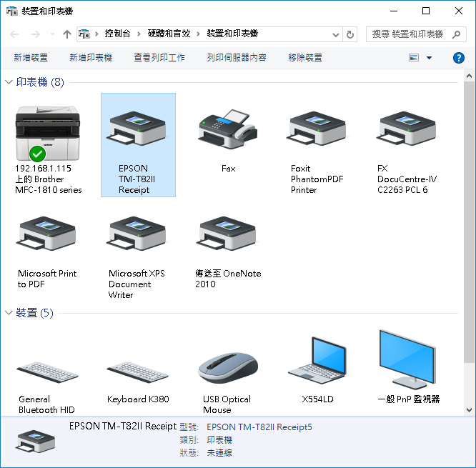Click the 裝置和印表機 breadcrumb

click(232, 34)
